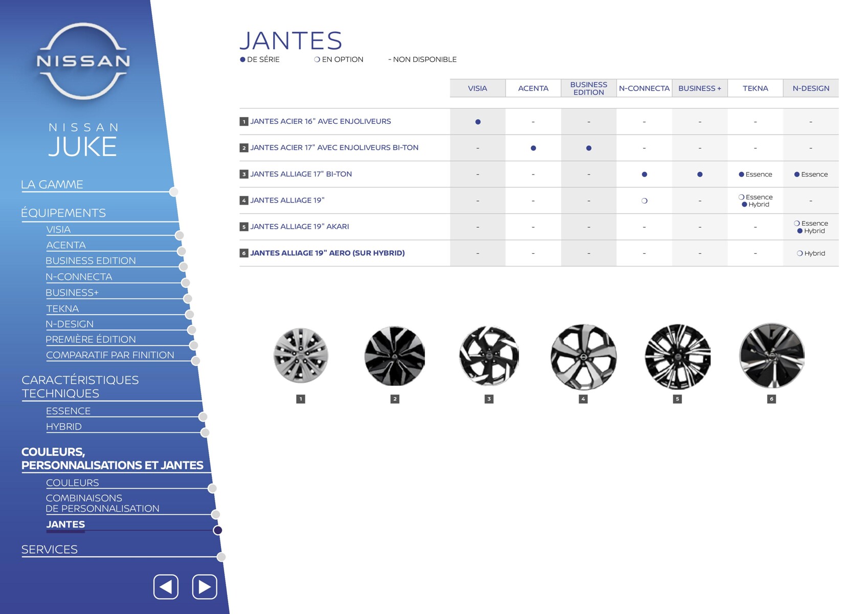Click the next page arrow button
The image size is (868, 614).
tap(205, 586)
